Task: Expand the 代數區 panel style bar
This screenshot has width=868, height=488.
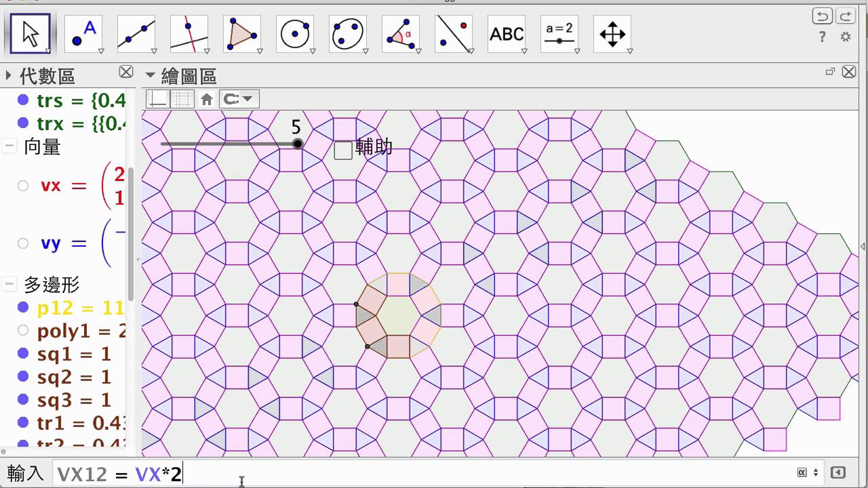Action: coord(9,75)
